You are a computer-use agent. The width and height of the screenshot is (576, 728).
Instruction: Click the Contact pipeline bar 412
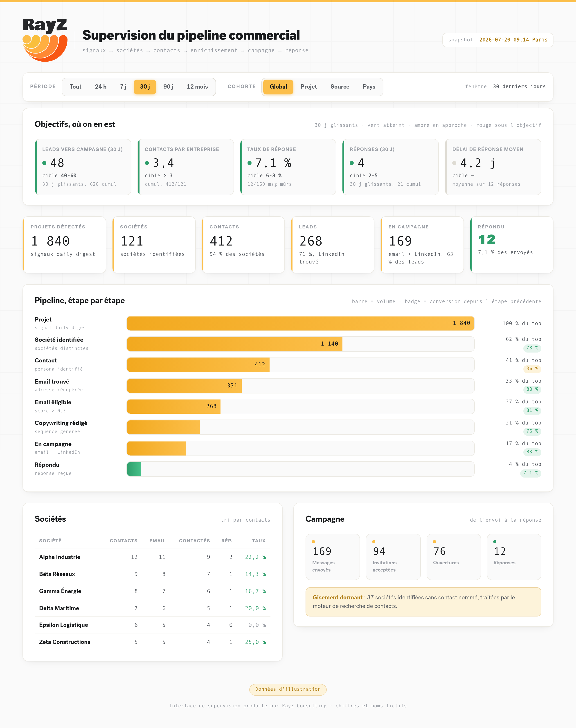click(198, 365)
